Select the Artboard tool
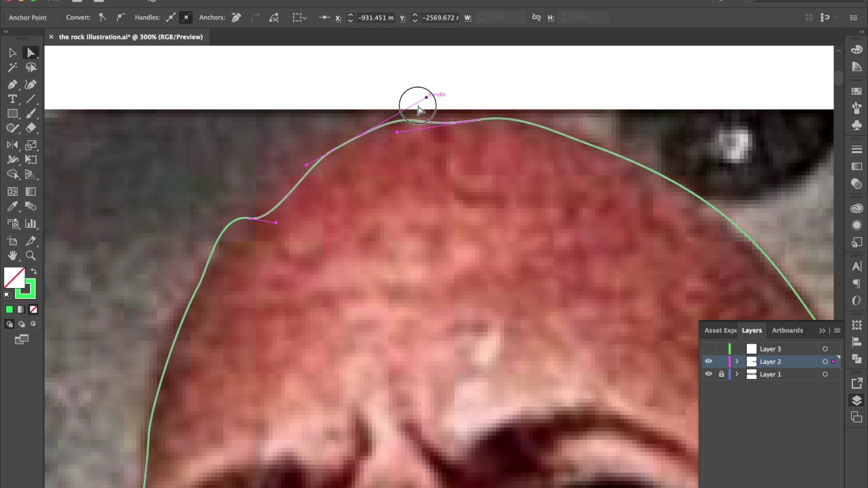 click(x=13, y=241)
